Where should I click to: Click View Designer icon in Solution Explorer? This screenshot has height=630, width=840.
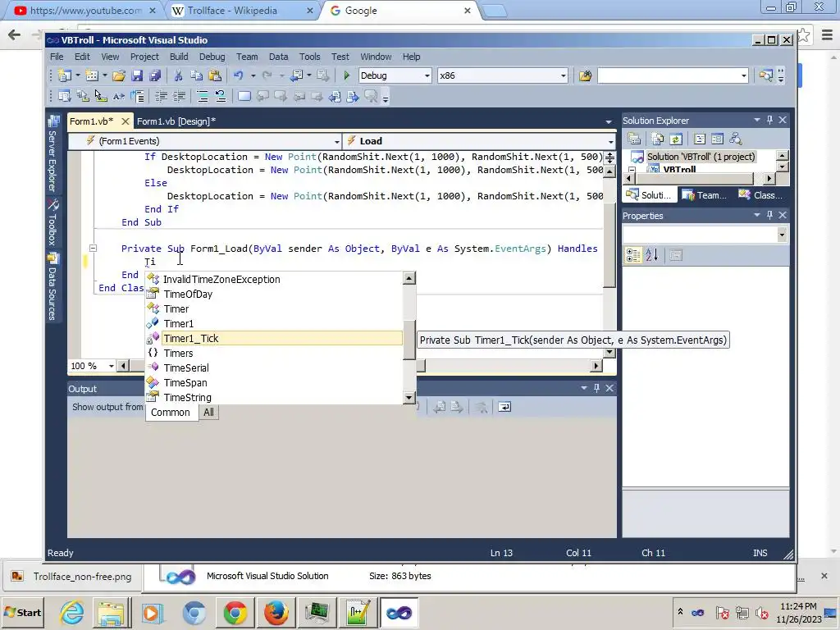pyautogui.click(x=717, y=139)
